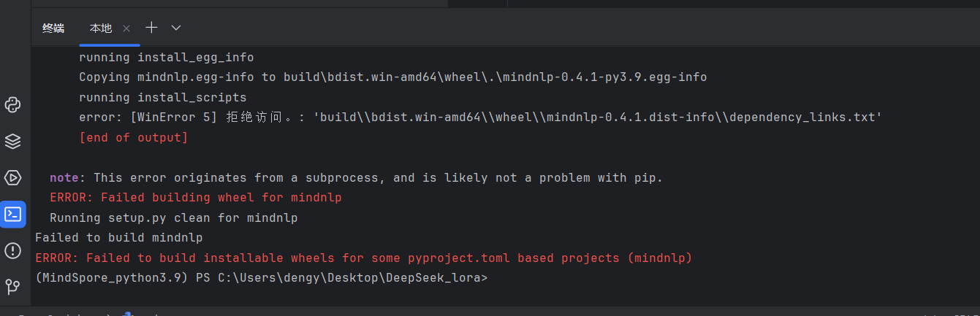Click the red [end of output] text
Screen dimensions: 980x316
[133, 137]
